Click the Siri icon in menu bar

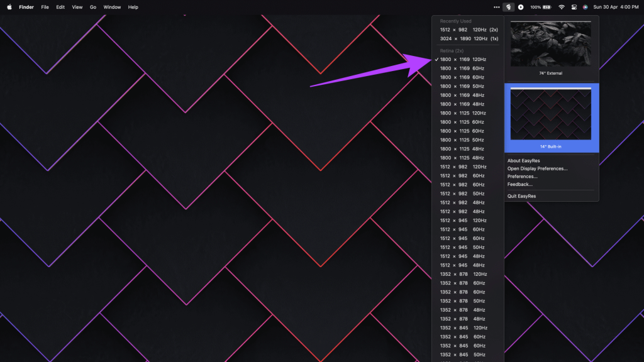click(586, 7)
